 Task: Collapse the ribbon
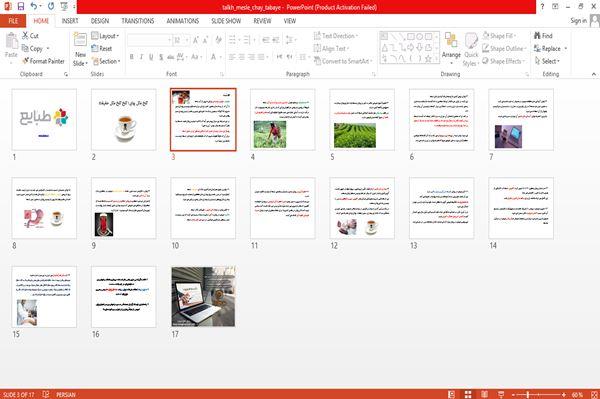593,74
